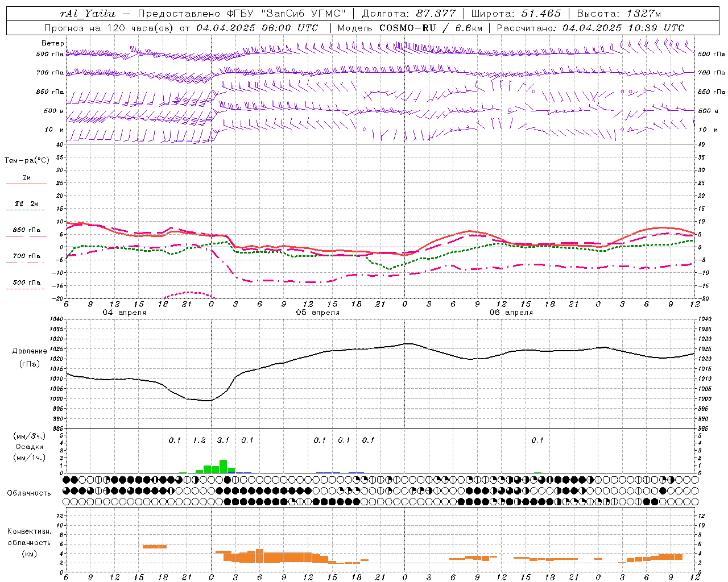This screenshot has height=582, width=728.
Task: Click the Ветер label
Action: point(52,43)
